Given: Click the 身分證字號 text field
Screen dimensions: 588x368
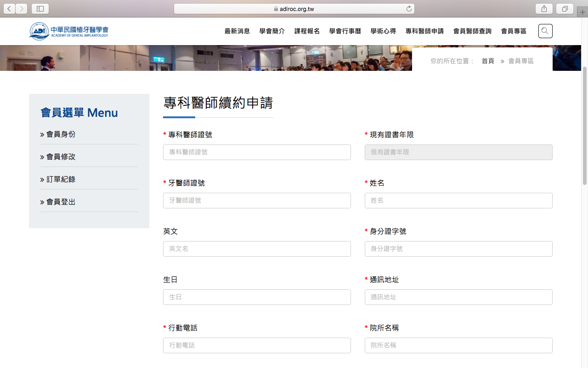Looking at the screenshot, I should point(458,249).
